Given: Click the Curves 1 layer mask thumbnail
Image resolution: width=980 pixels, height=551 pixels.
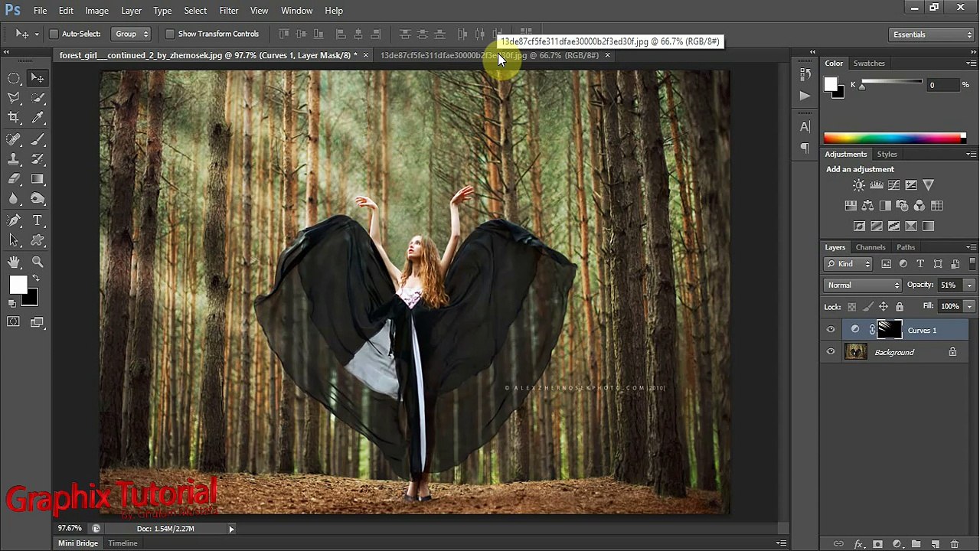Looking at the screenshot, I should coord(889,330).
